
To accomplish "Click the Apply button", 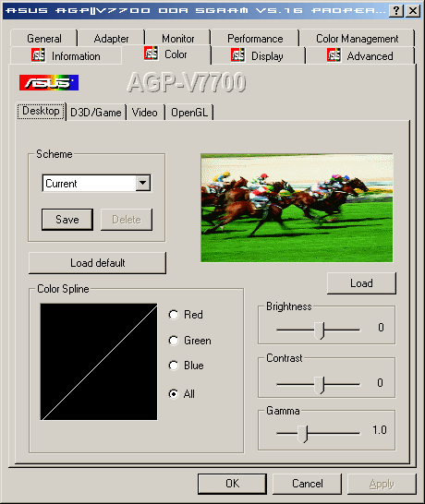I will click(382, 484).
